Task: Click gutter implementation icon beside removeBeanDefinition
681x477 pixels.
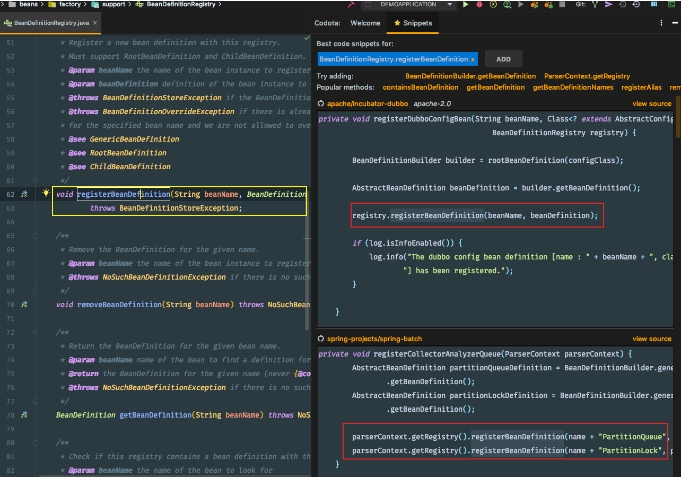Action: [24, 305]
